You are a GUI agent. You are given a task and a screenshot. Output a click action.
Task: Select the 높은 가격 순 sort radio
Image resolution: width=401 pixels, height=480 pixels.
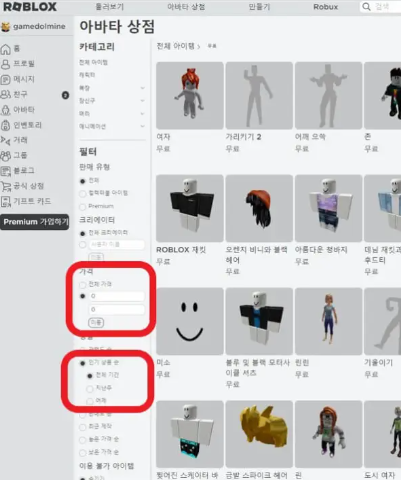click(82, 440)
